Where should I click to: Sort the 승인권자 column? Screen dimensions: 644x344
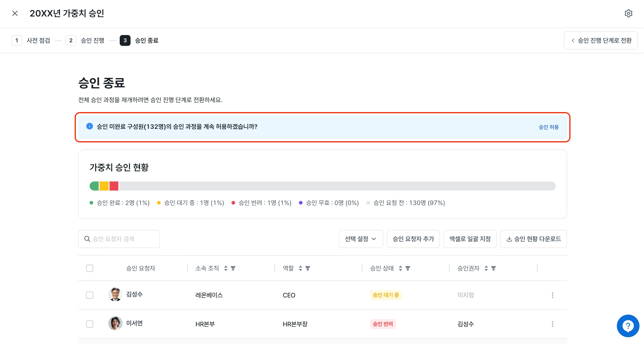point(486,268)
